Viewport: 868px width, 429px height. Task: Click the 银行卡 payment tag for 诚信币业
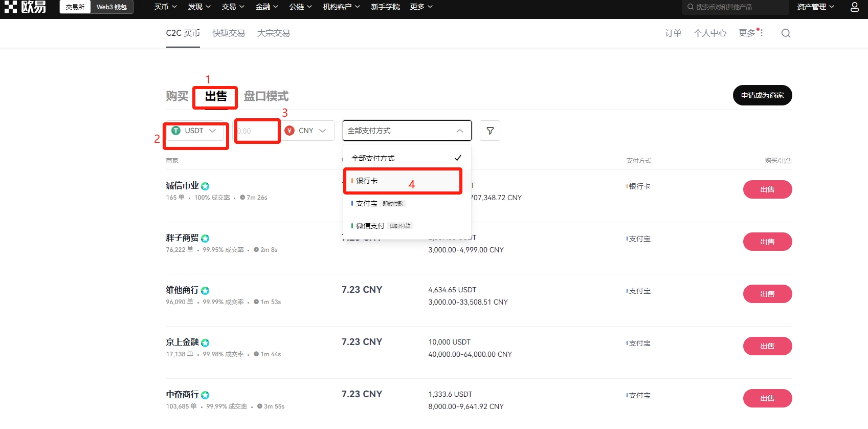(x=639, y=186)
